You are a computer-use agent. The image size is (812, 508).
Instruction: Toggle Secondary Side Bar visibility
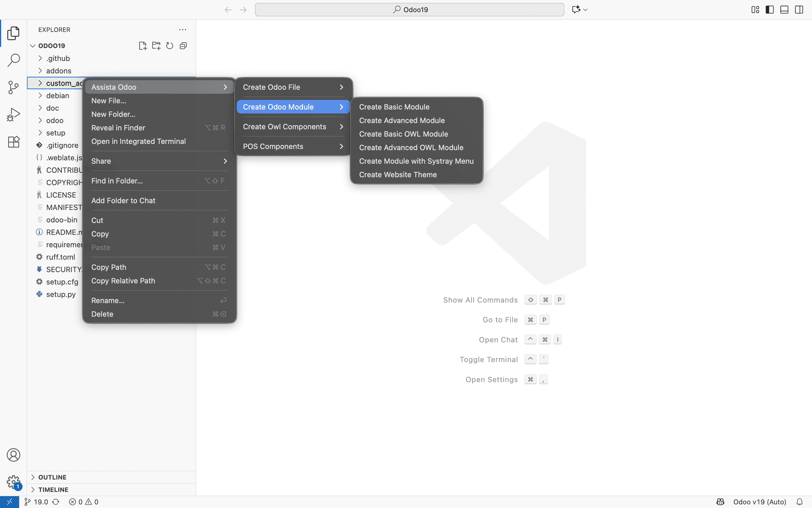point(799,9)
